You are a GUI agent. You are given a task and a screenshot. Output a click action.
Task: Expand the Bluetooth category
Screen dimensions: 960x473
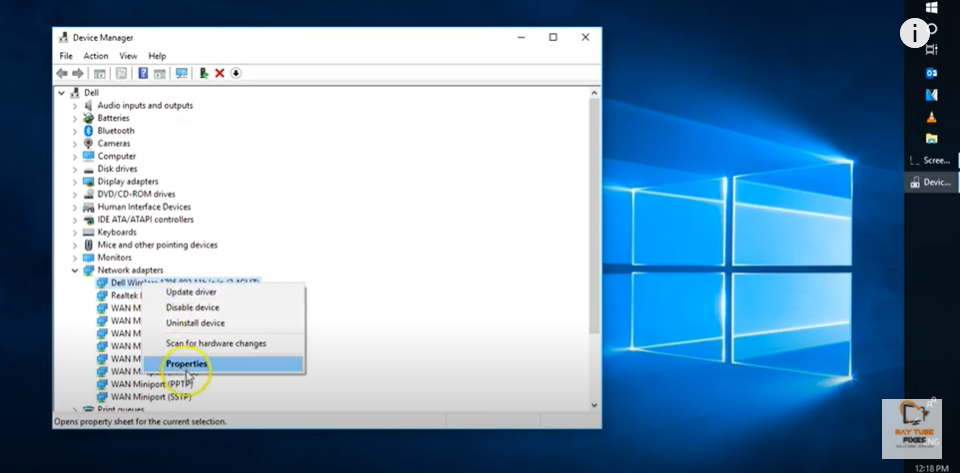pyautogui.click(x=75, y=131)
